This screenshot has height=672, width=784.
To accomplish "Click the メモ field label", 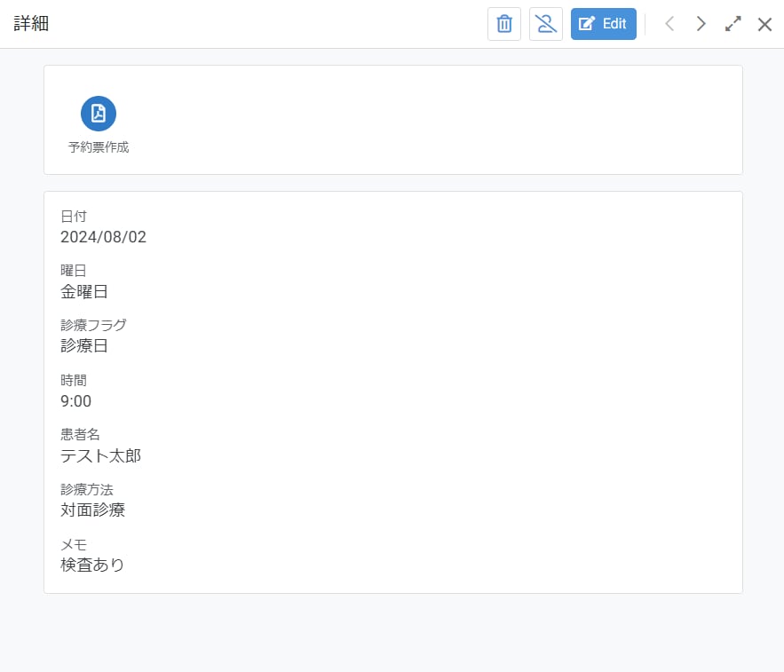I will tap(74, 544).
